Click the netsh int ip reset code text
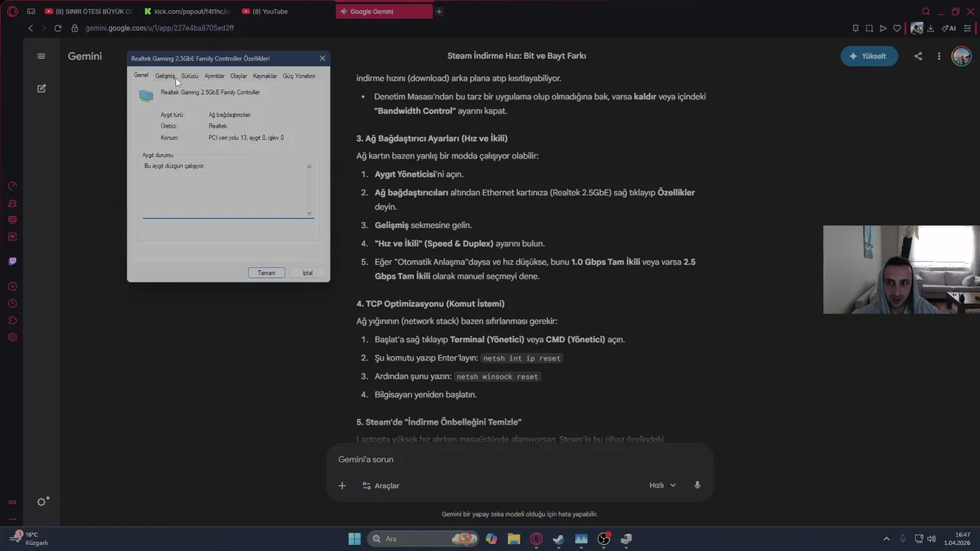The image size is (980, 551). pos(522,358)
